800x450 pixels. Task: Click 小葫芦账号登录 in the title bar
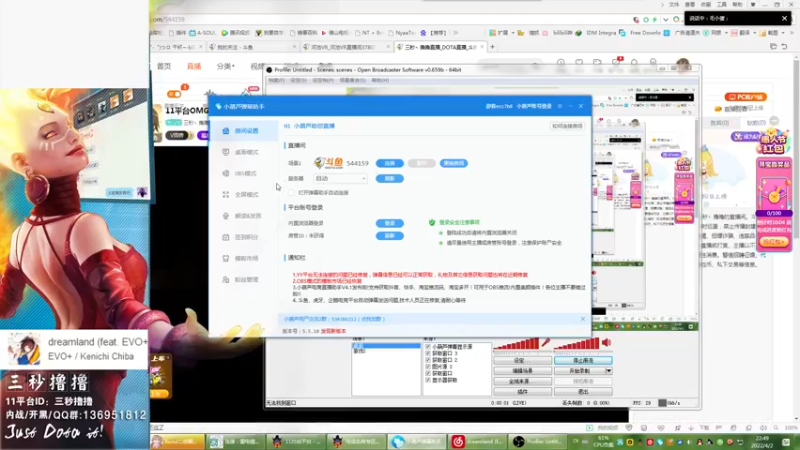[534, 106]
